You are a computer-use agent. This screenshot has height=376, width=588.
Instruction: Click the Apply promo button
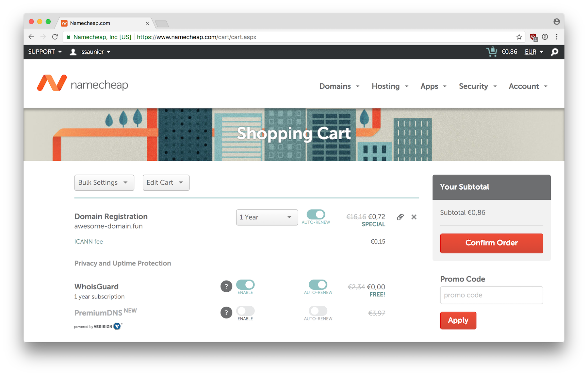coord(458,320)
